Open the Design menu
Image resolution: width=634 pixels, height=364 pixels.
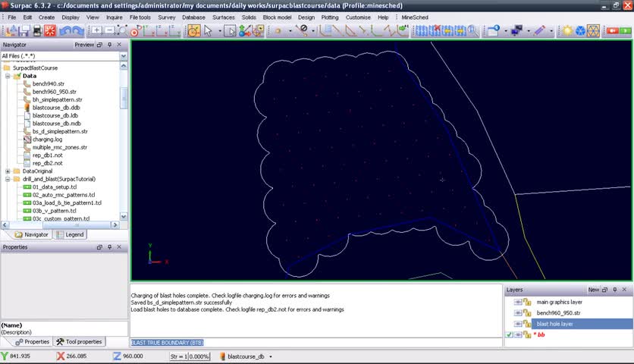click(306, 17)
